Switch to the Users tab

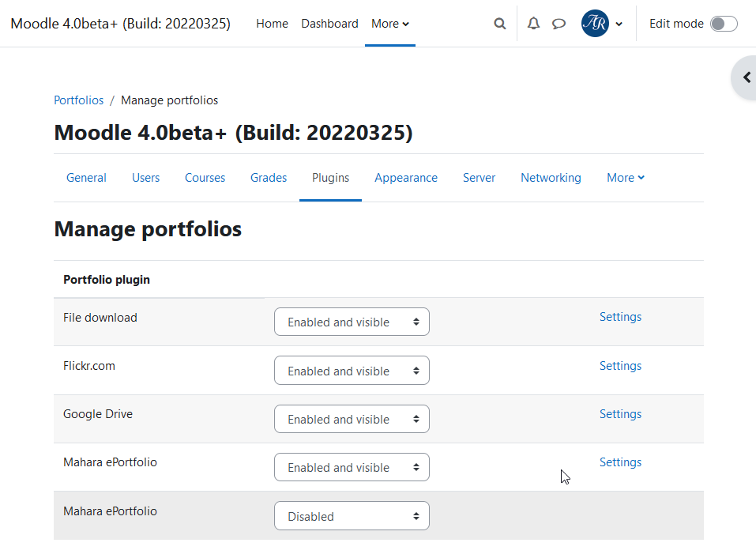point(145,178)
